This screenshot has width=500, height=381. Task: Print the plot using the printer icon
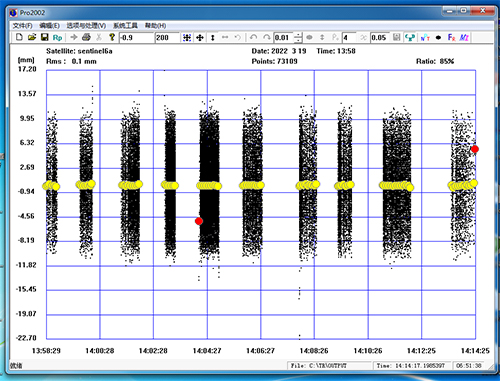(x=86, y=37)
